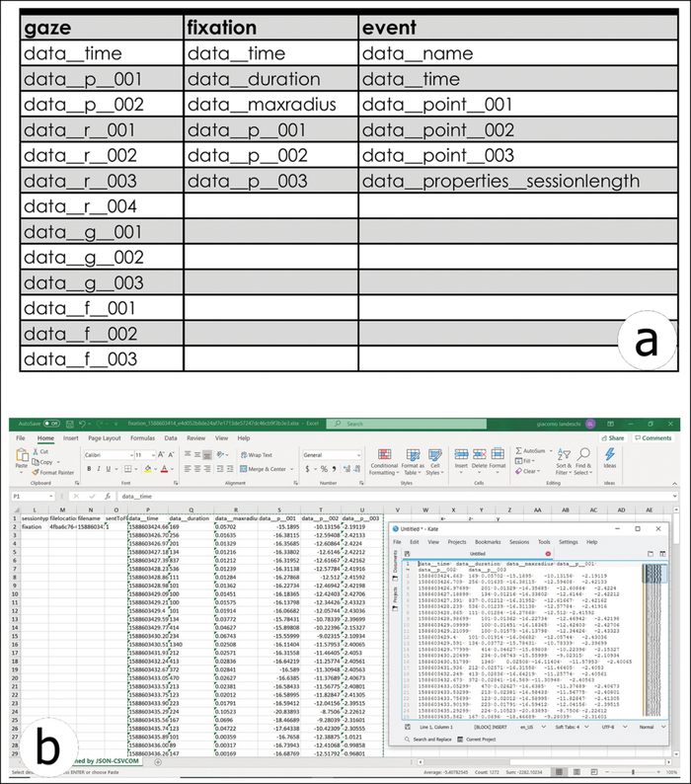Viewport: 691px width, 784px height.
Task: Apply Bold formatting in Excel ribbon
Action: coord(89,469)
